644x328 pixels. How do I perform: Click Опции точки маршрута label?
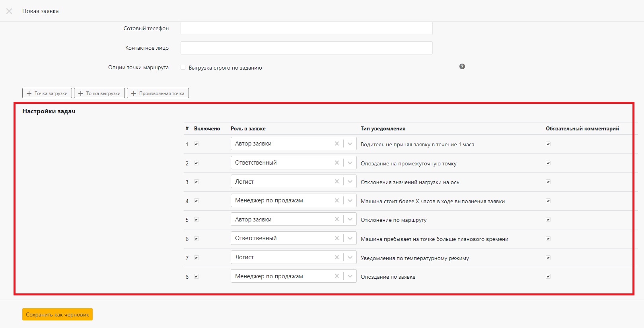(138, 67)
